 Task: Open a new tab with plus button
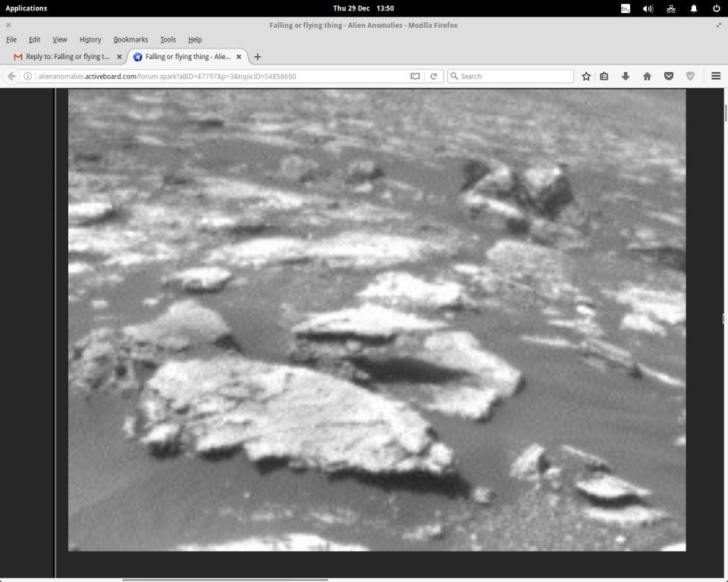(x=257, y=57)
